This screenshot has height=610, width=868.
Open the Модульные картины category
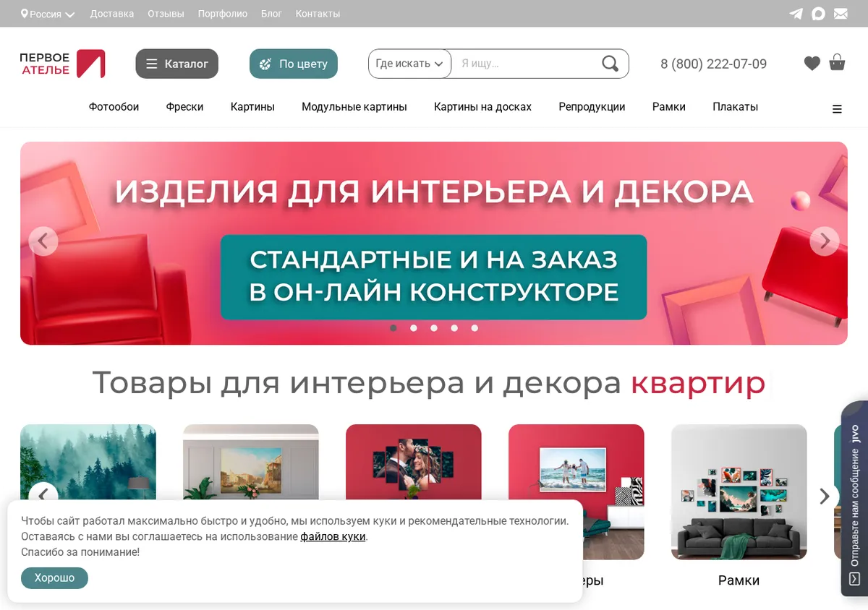coord(354,107)
